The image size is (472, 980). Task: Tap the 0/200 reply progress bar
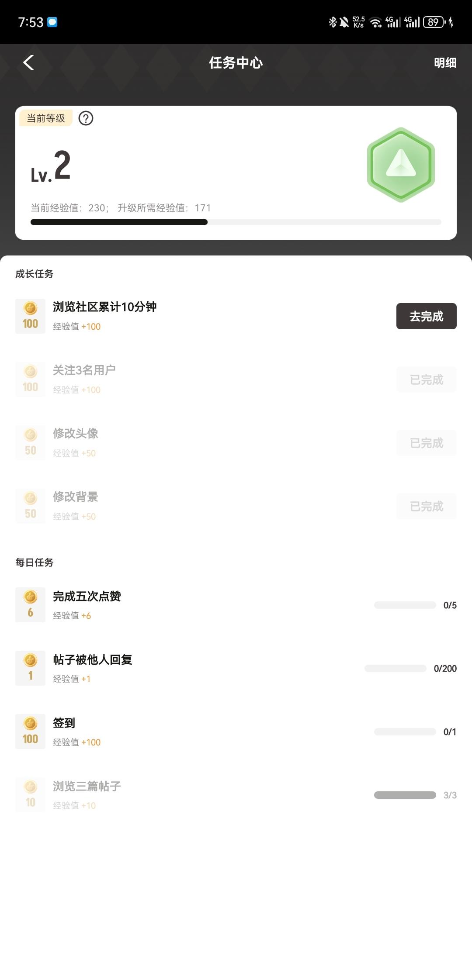coord(395,668)
